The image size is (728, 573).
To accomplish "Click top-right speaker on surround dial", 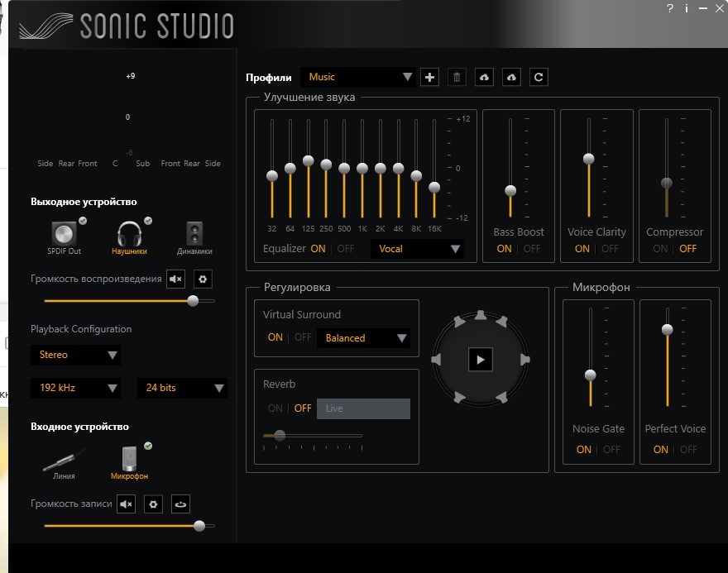I will pos(502,322).
